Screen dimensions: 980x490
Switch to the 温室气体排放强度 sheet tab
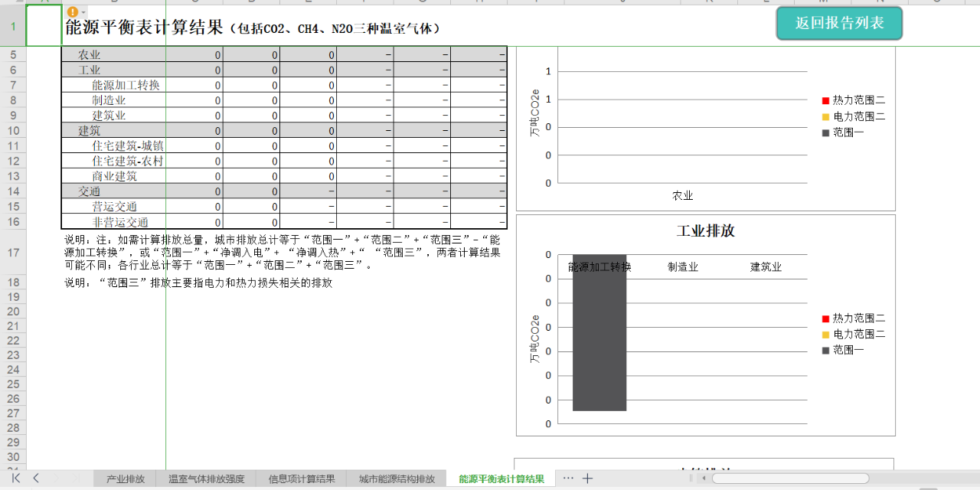coord(206,479)
